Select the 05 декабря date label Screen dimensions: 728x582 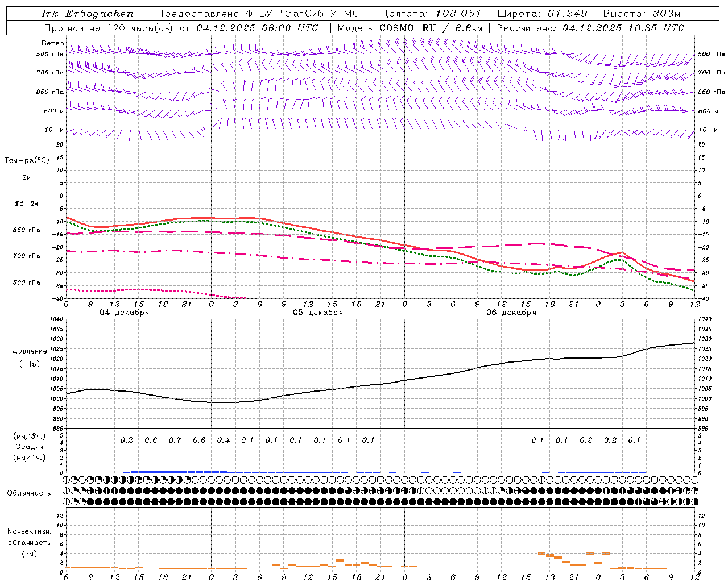[x=318, y=313]
